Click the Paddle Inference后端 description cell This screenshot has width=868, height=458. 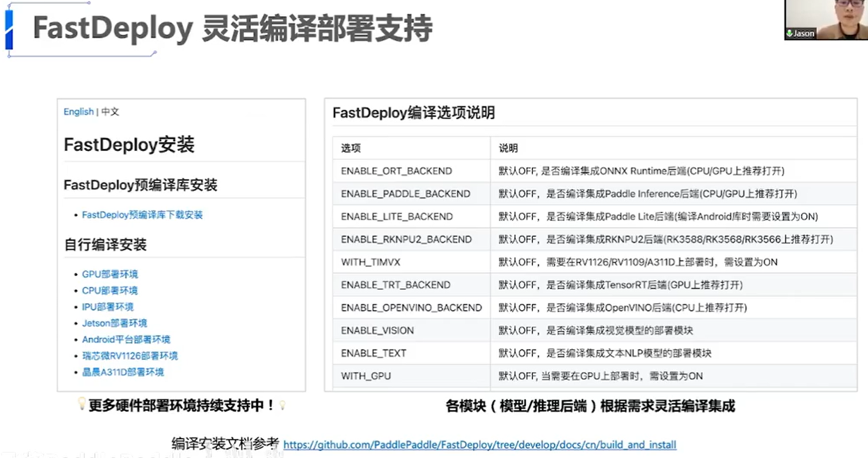(674, 194)
